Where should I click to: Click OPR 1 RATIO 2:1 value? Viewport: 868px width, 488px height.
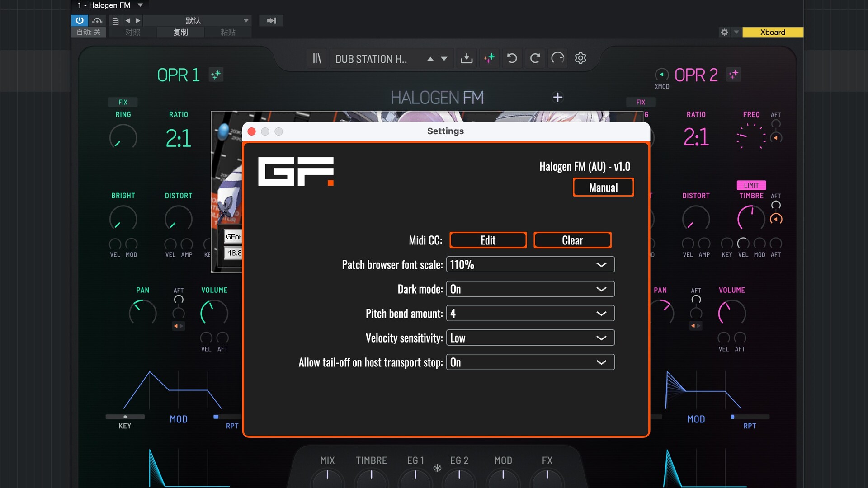click(x=179, y=138)
